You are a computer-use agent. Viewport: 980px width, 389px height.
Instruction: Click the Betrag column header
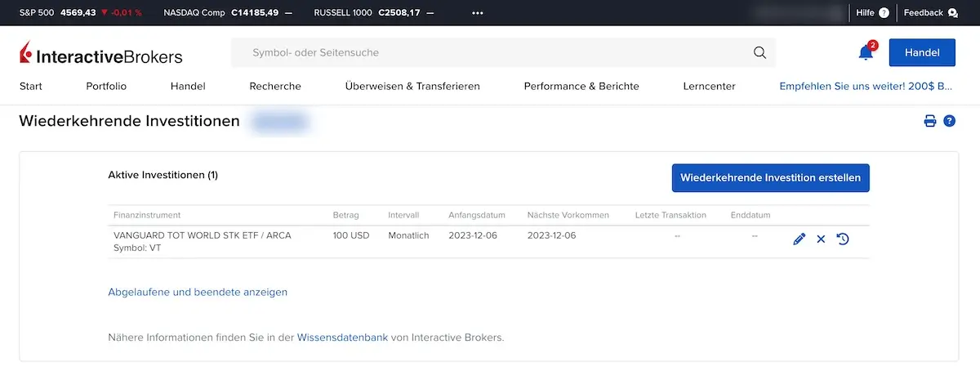(x=345, y=216)
